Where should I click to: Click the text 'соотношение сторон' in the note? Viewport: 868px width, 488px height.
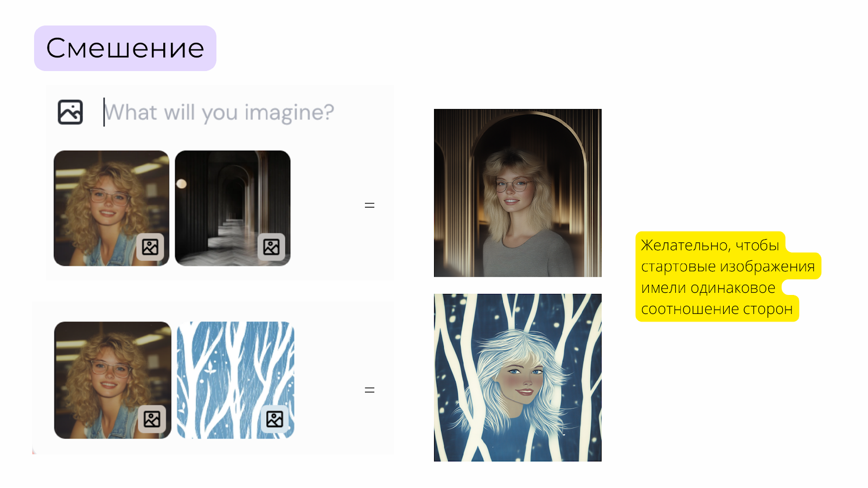pos(717,309)
